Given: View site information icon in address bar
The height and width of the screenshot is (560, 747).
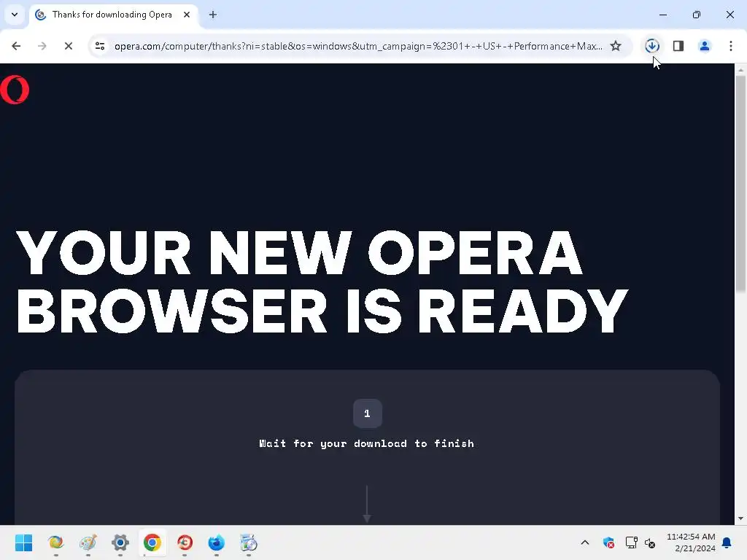Looking at the screenshot, I should point(99,46).
